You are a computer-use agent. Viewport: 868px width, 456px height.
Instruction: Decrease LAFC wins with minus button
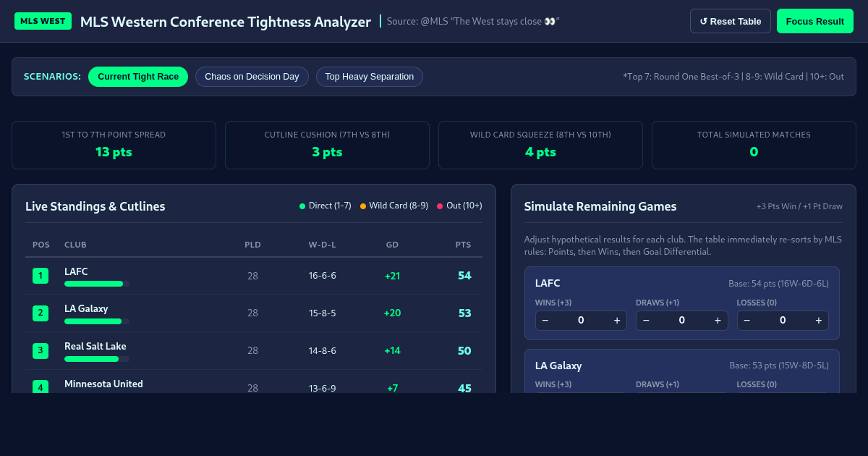545,321
